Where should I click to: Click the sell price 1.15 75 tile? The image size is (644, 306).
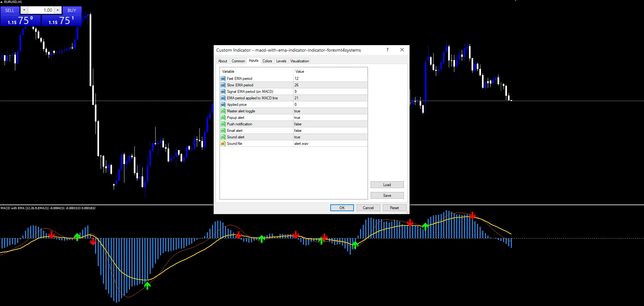[20, 20]
